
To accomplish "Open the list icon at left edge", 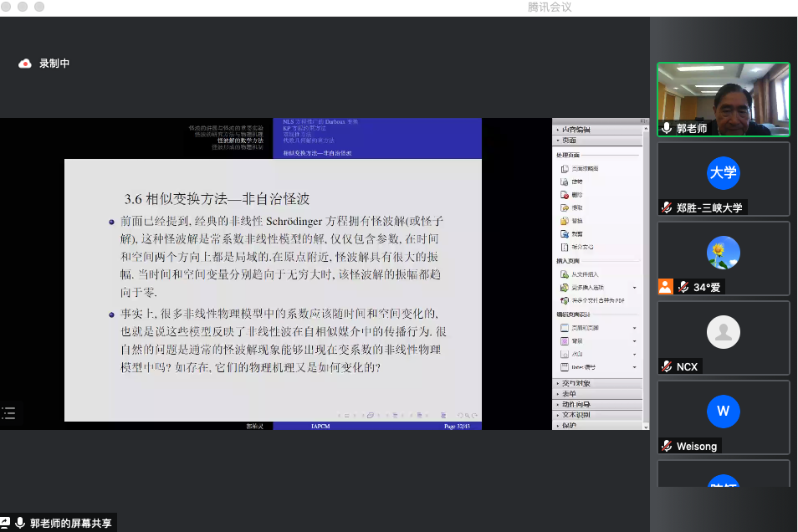I will tap(9, 412).
